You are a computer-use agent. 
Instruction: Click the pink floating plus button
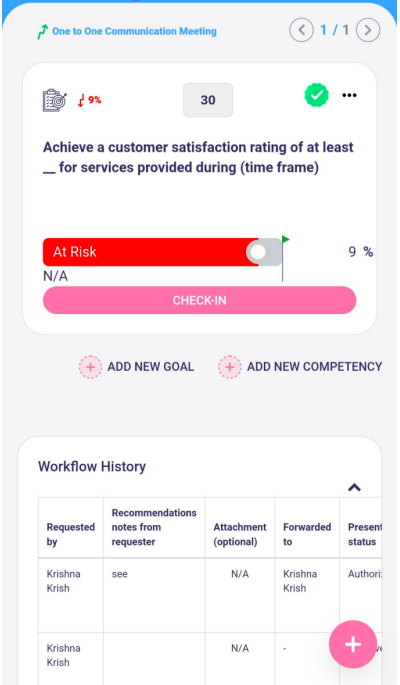(353, 644)
